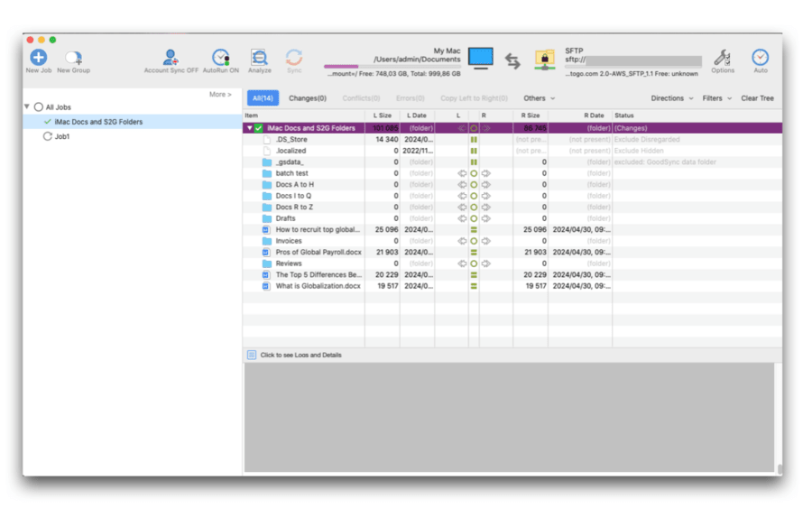The width and height of the screenshot is (812, 508).
Task: Click the AutoRun ON clock icon
Action: [220, 58]
